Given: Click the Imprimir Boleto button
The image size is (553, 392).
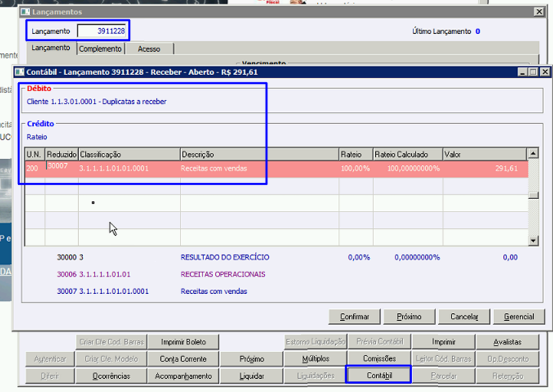Looking at the screenshot, I should click(x=183, y=342).
